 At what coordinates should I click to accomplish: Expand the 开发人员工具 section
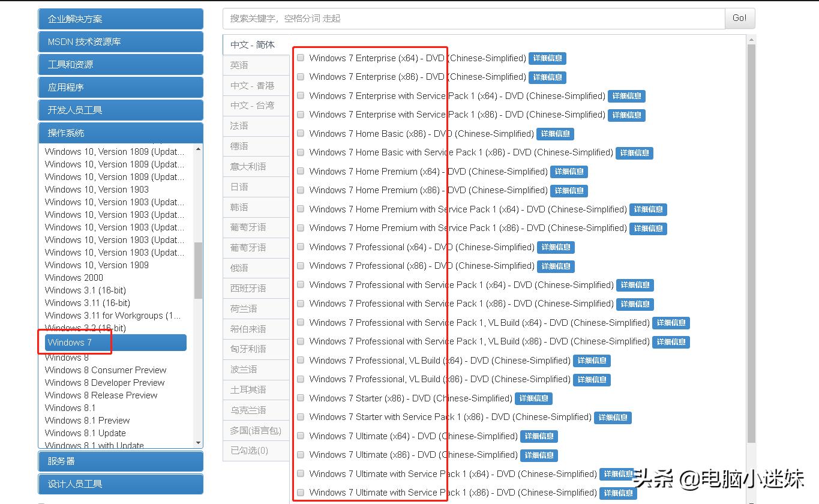(x=121, y=110)
